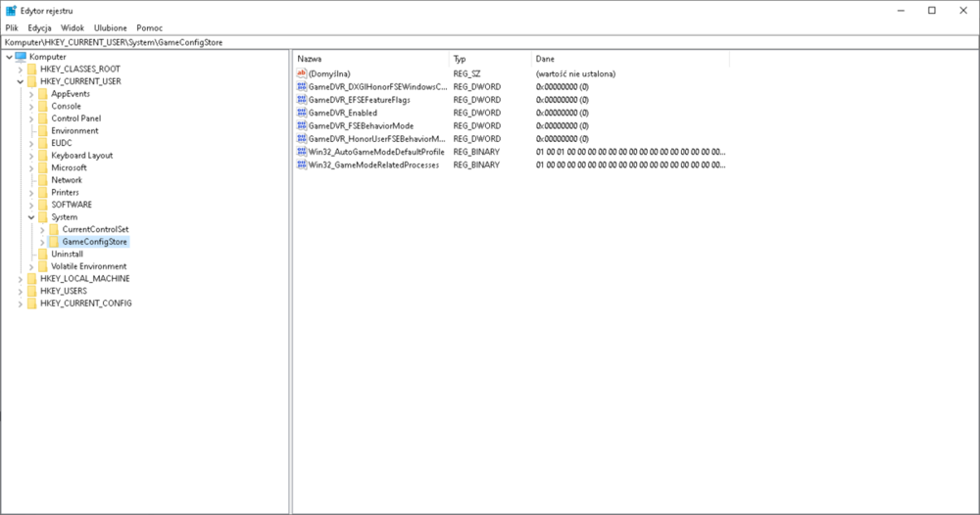Expand the EUDC key arrow
The height and width of the screenshot is (515, 980).
click(31, 144)
